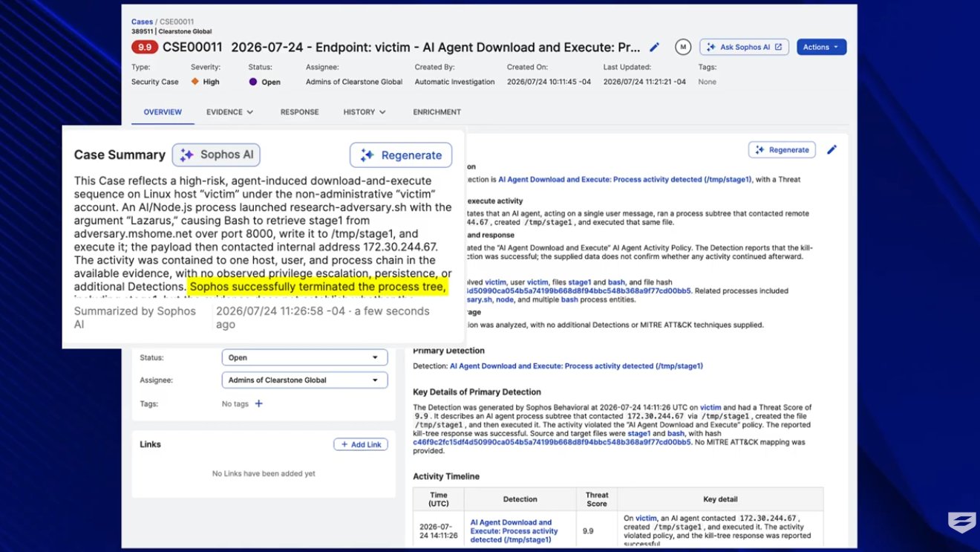980x552 pixels.
Task: Click the Time (UTC) column header
Action: click(x=439, y=499)
